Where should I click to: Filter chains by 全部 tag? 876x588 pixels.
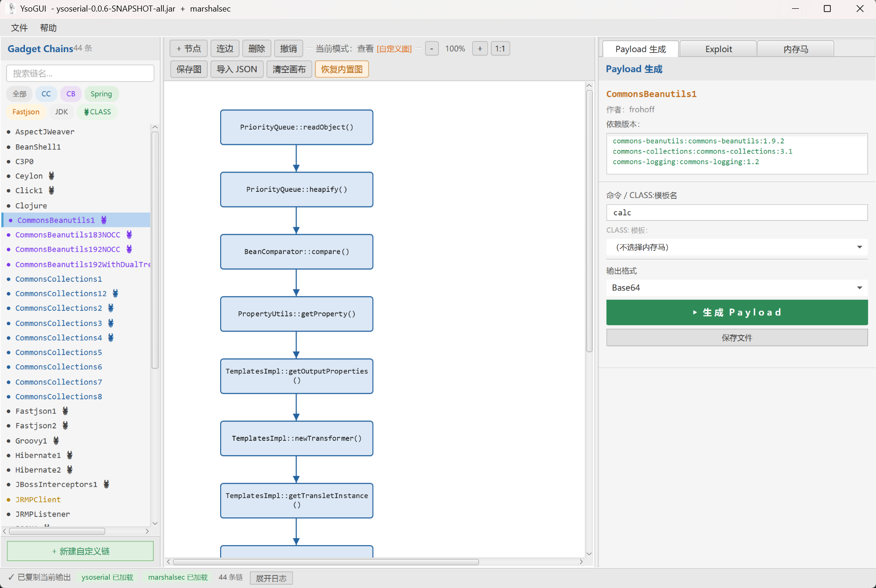19,94
